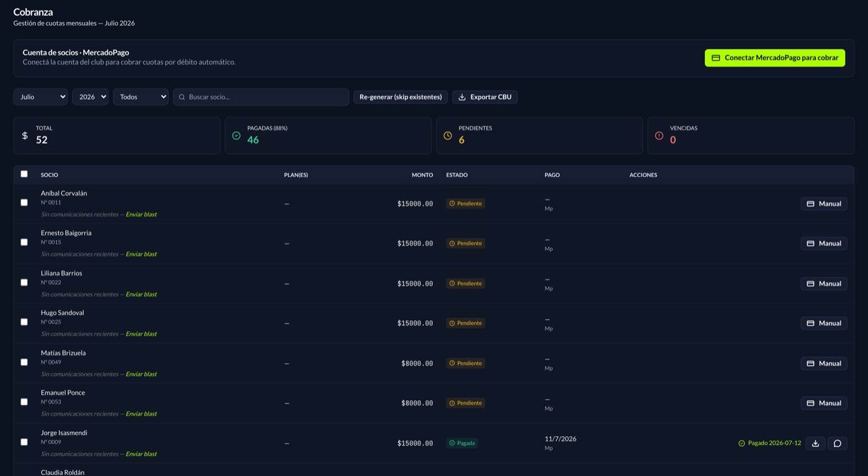Click Pendiente status badge for Aníbal Corvalán
Viewport: 868px width, 476px height.
click(x=466, y=204)
